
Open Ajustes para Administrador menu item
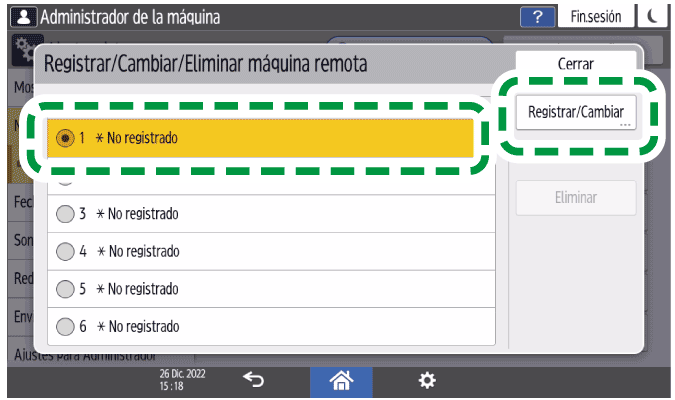pos(85,355)
